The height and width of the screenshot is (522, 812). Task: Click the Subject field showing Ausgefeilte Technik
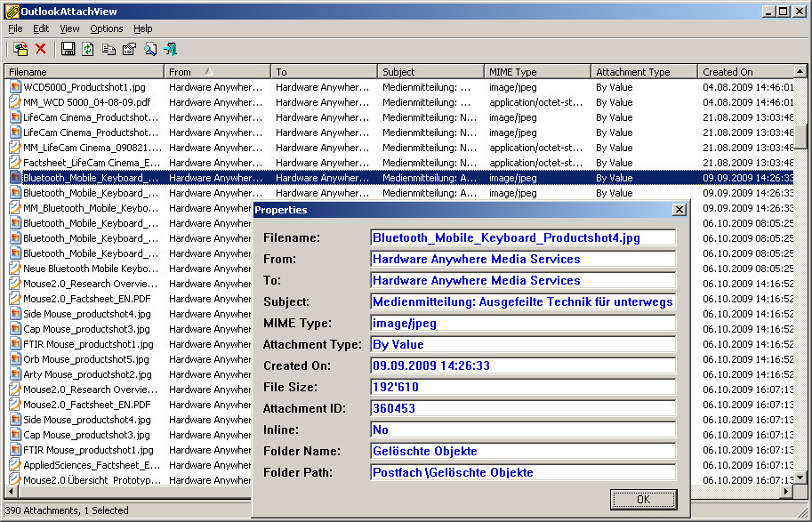(523, 301)
